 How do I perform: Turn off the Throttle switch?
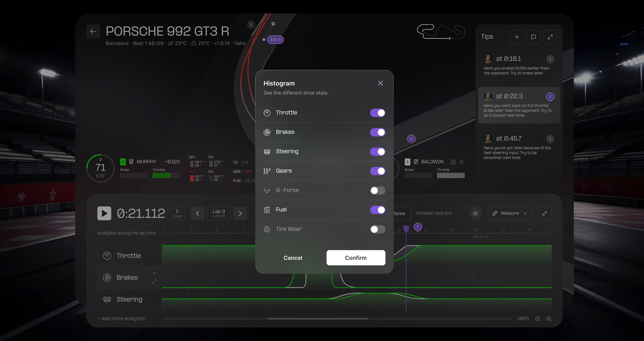[x=377, y=113]
